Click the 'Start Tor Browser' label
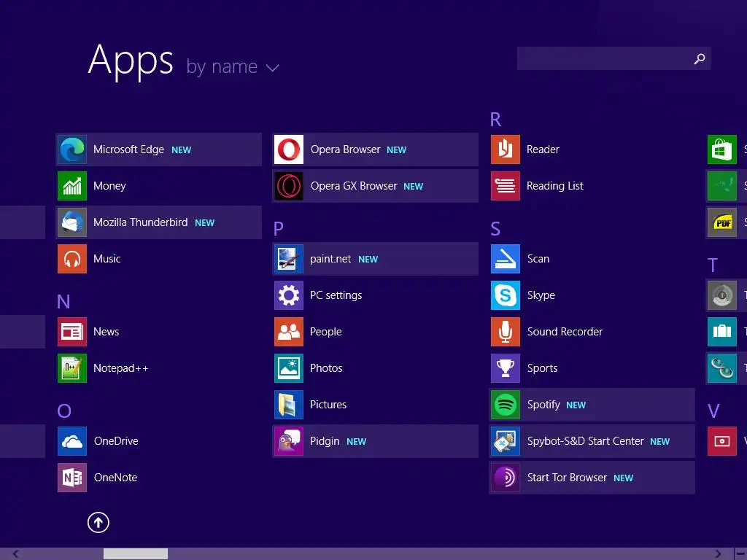Screen dimensions: 747x560 (567, 477)
